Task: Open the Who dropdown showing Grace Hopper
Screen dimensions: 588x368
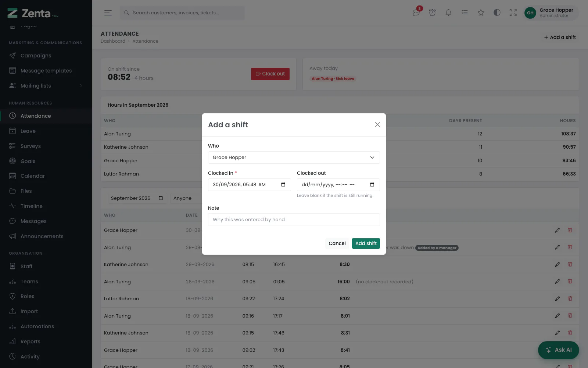Action: [294, 158]
